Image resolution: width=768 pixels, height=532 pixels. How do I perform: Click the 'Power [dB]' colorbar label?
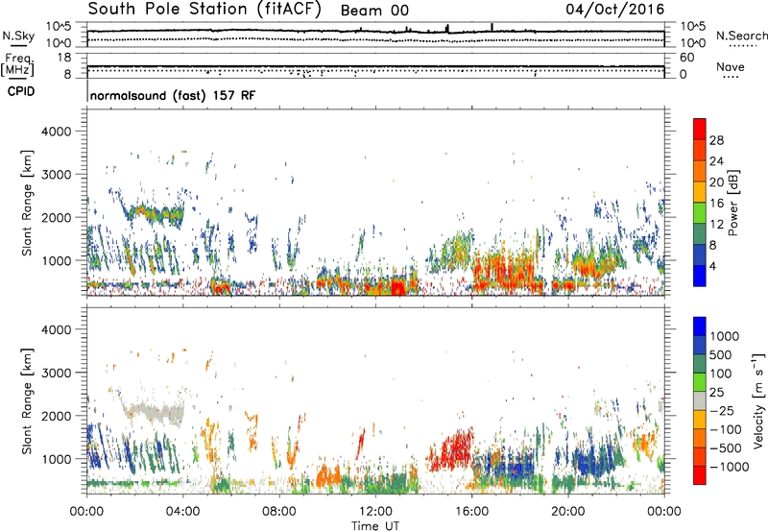(732, 203)
